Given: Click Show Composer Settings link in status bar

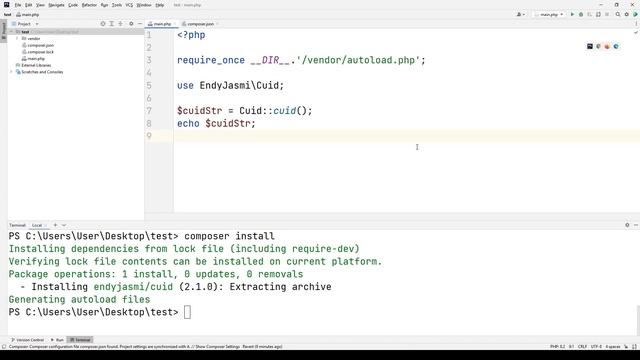Looking at the screenshot, I should [x=218, y=347].
